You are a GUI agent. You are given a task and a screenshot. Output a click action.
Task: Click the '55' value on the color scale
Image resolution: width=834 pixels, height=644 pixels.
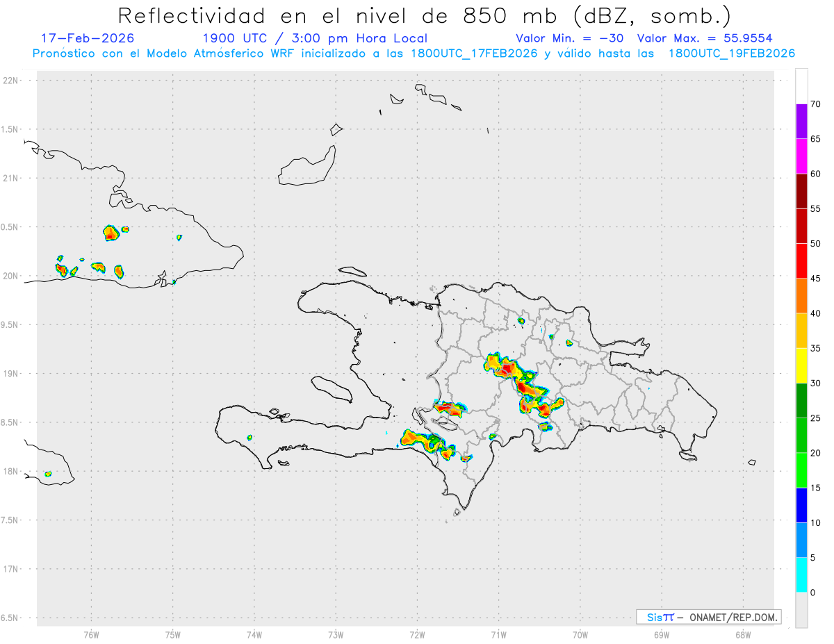point(815,209)
